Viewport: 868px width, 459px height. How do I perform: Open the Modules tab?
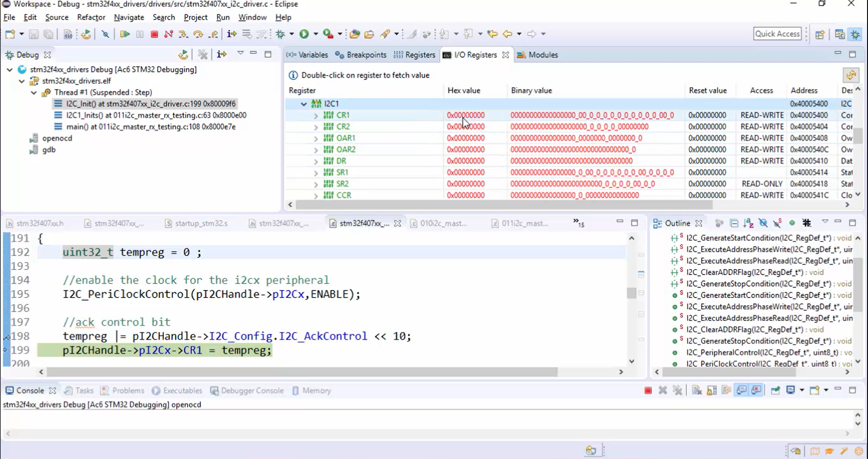click(x=537, y=55)
